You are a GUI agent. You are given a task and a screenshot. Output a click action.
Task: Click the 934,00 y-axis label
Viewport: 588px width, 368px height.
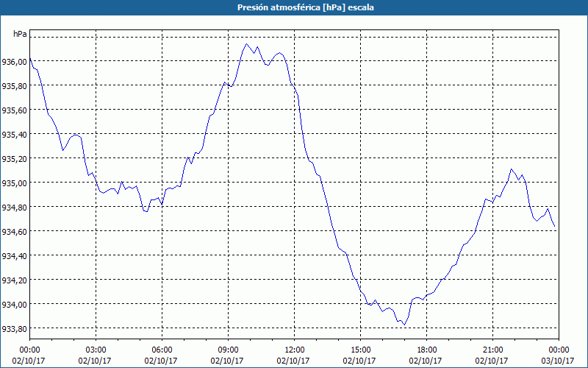coord(15,305)
